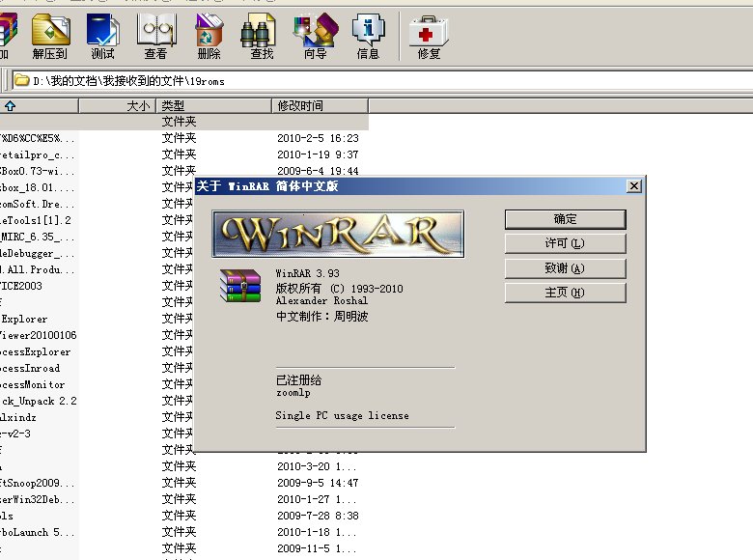Select the ck_Unpack 2.2 folder row
Image resolution: width=753 pixels, height=560 pixels.
click(x=96, y=401)
